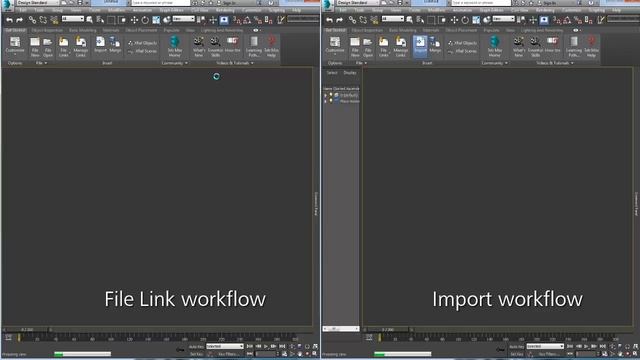
Task: Click Xref Objects in right window ribbon
Action: point(462,43)
